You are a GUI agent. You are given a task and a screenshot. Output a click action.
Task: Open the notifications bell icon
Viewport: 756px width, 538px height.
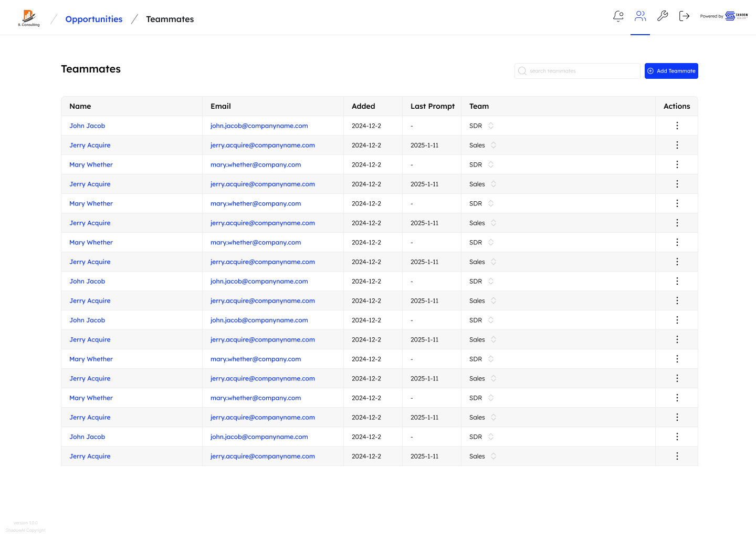[x=618, y=16]
